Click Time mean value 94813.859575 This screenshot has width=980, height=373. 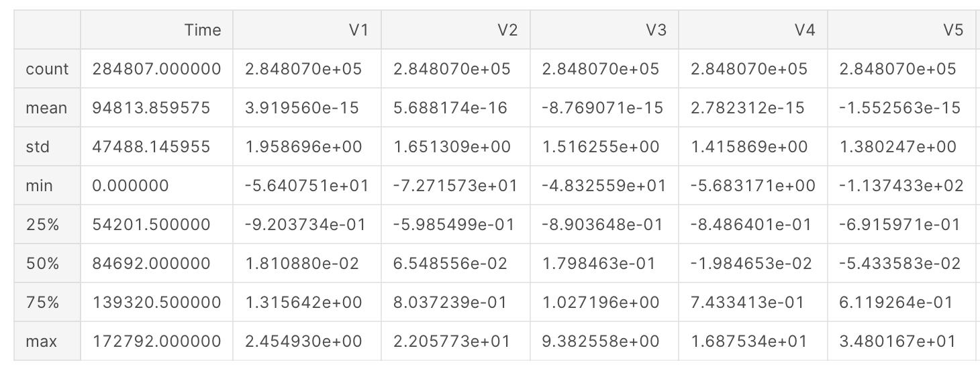click(151, 107)
